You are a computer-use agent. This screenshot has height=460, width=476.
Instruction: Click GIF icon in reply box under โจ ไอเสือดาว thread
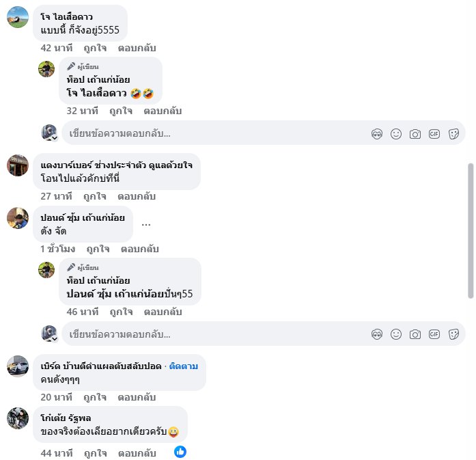point(434,134)
